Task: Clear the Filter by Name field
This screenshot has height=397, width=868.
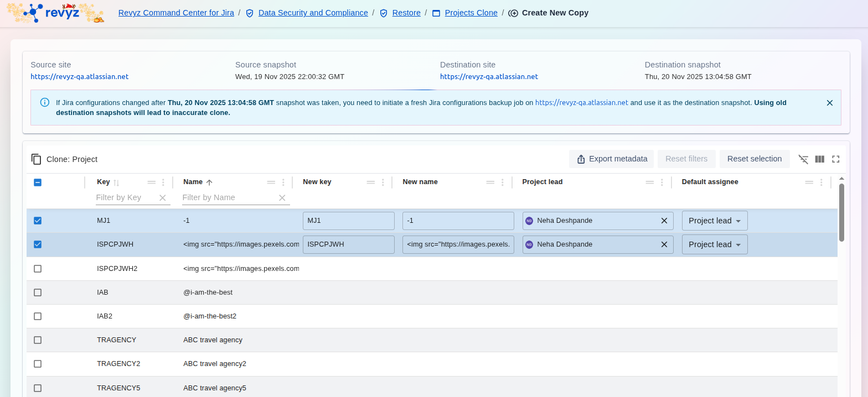Action: pos(282,198)
